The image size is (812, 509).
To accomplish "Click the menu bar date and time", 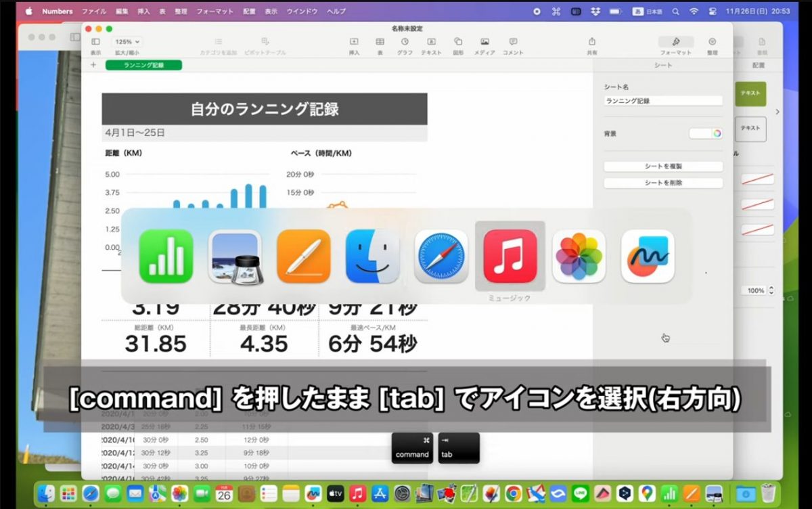I will 757,12.
